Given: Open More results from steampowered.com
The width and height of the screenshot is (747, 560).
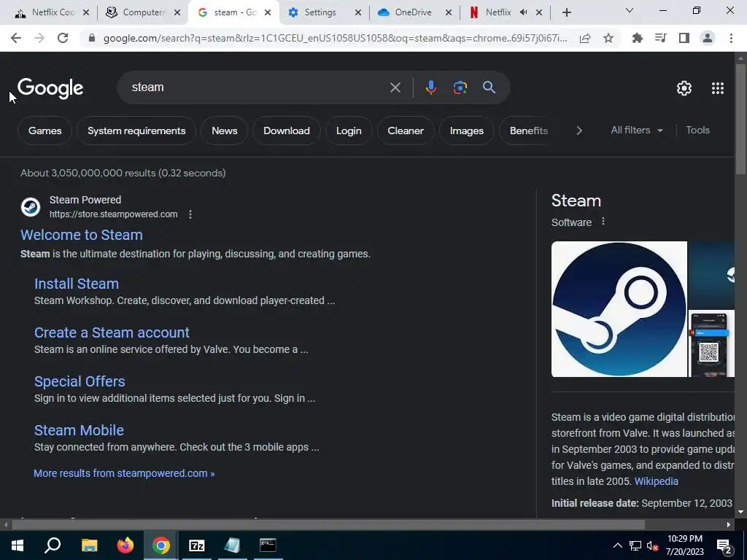Looking at the screenshot, I should (124, 473).
